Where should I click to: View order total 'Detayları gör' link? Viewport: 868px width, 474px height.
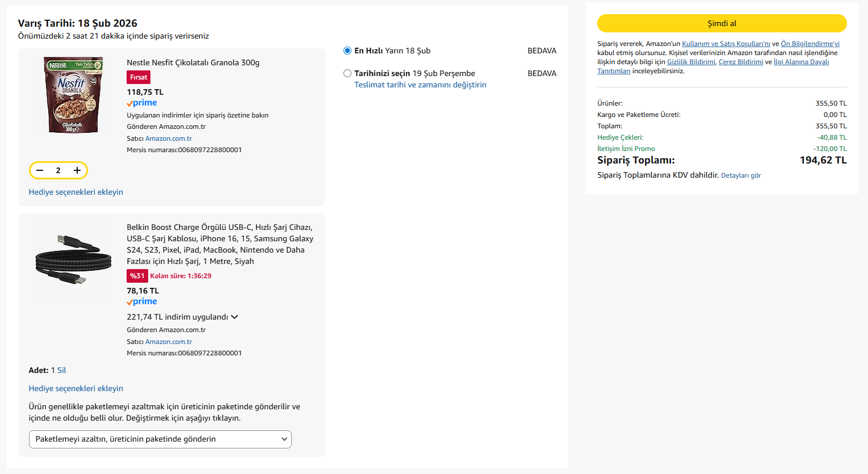pyautogui.click(x=741, y=175)
